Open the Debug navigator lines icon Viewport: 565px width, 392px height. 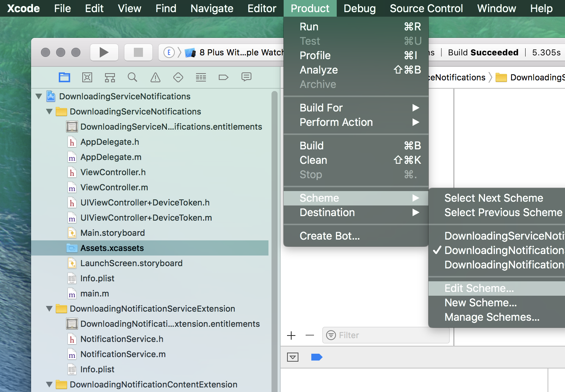(x=201, y=77)
